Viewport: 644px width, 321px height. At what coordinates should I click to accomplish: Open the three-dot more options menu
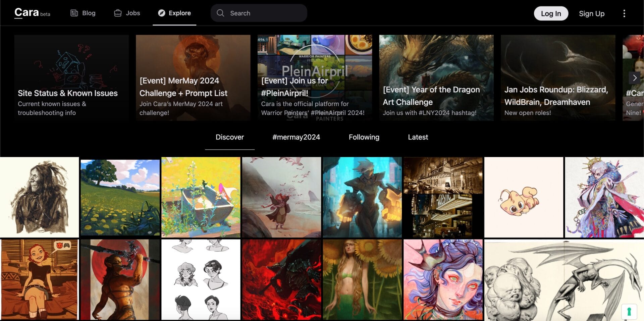point(624,13)
